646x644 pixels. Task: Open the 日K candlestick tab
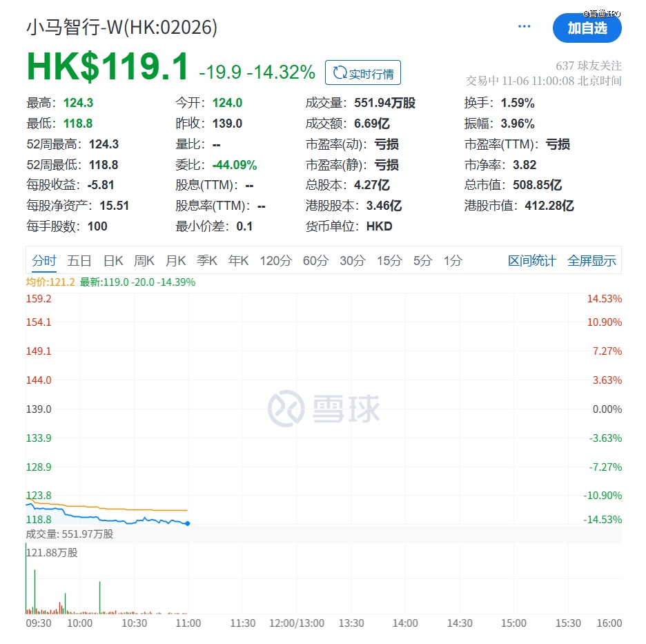tap(113, 261)
